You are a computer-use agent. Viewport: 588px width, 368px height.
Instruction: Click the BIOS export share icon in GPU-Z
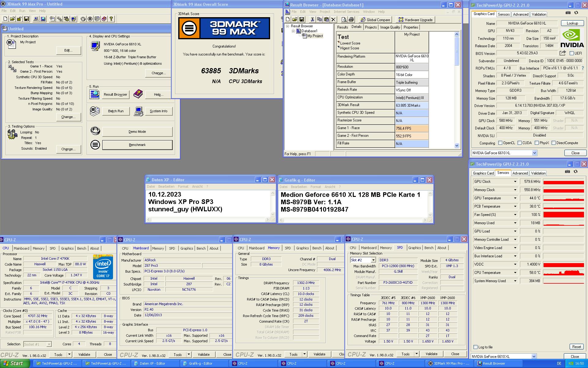click(x=563, y=53)
